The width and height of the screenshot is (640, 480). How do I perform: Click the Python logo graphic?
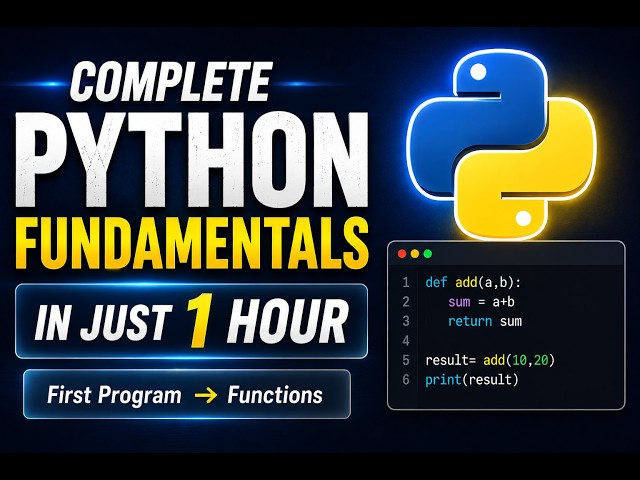click(x=501, y=145)
